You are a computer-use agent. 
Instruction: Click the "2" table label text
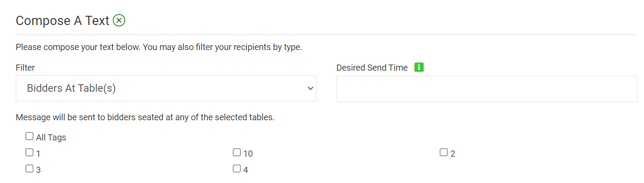click(453, 154)
